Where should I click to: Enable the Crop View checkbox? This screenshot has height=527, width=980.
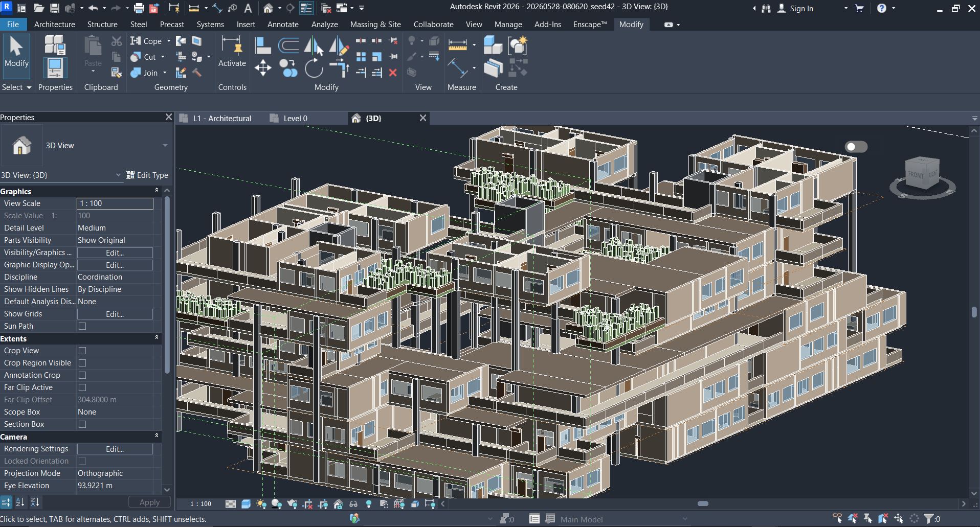point(82,351)
